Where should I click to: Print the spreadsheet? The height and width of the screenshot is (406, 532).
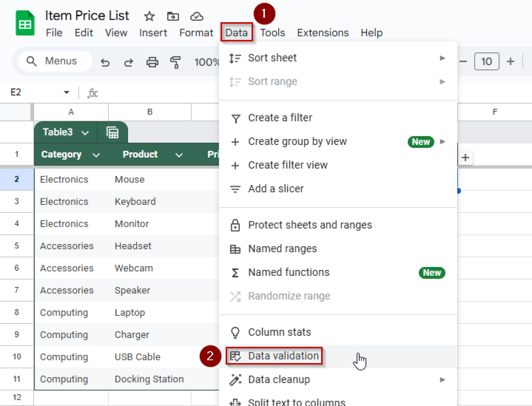[152, 62]
